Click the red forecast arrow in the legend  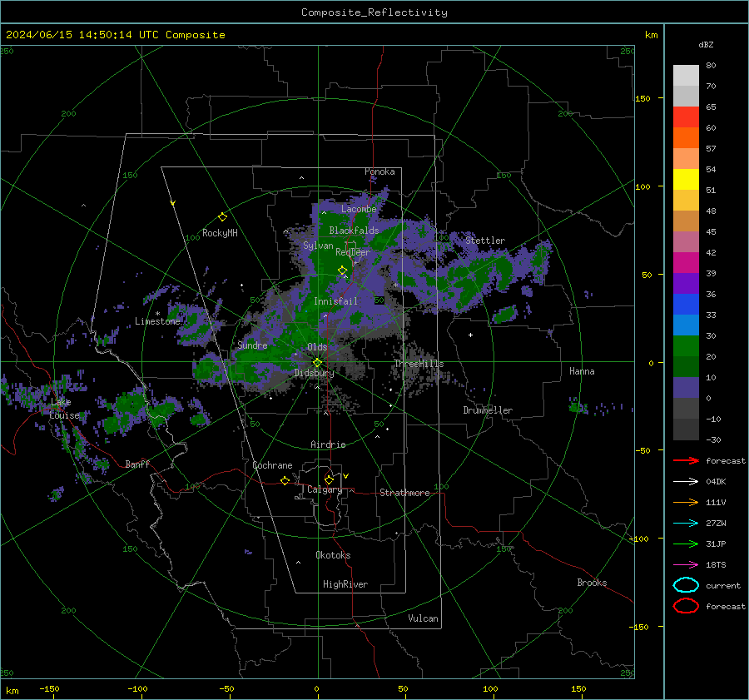pos(686,460)
